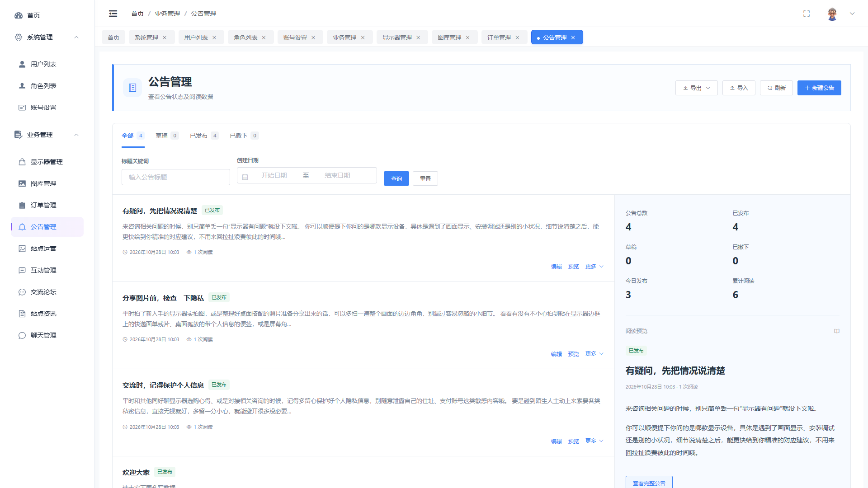The height and width of the screenshot is (488, 868).
Task: Click the calendar icon in date range
Action: point(245,177)
